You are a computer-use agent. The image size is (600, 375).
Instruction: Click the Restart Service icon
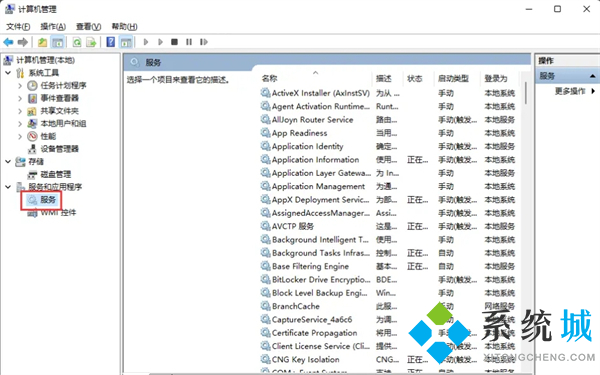(204, 42)
